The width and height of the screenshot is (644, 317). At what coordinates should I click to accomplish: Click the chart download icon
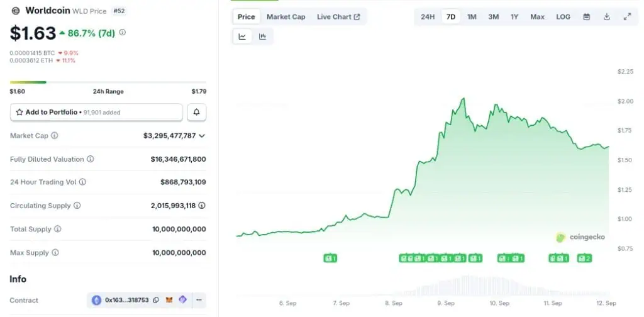(606, 17)
